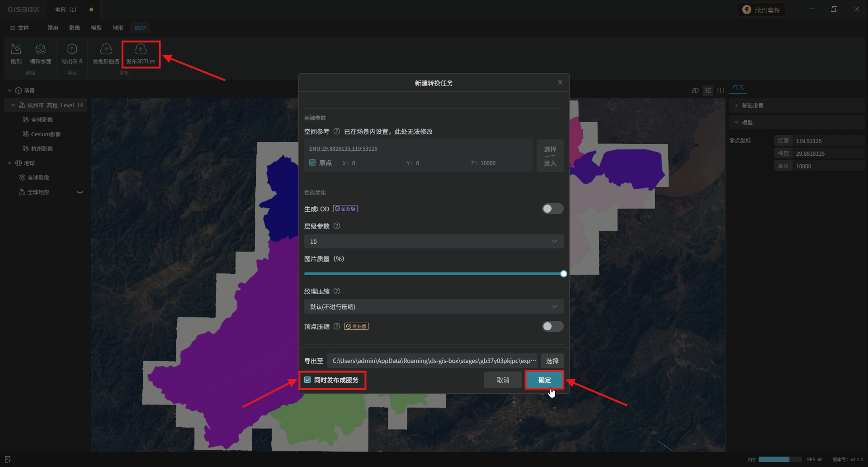Enable the 顶点压缩 toggle switch

pyautogui.click(x=552, y=326)
